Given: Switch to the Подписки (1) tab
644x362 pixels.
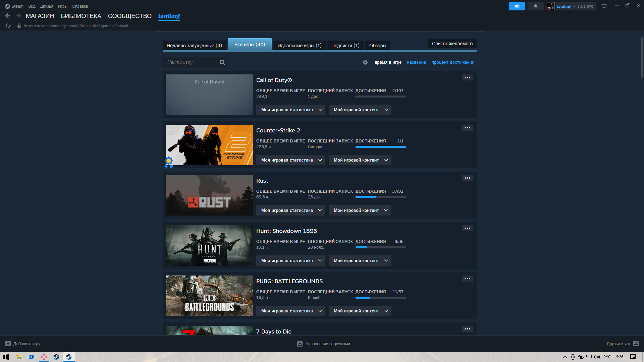Looking at the screenshot, I should click(345, 46).
